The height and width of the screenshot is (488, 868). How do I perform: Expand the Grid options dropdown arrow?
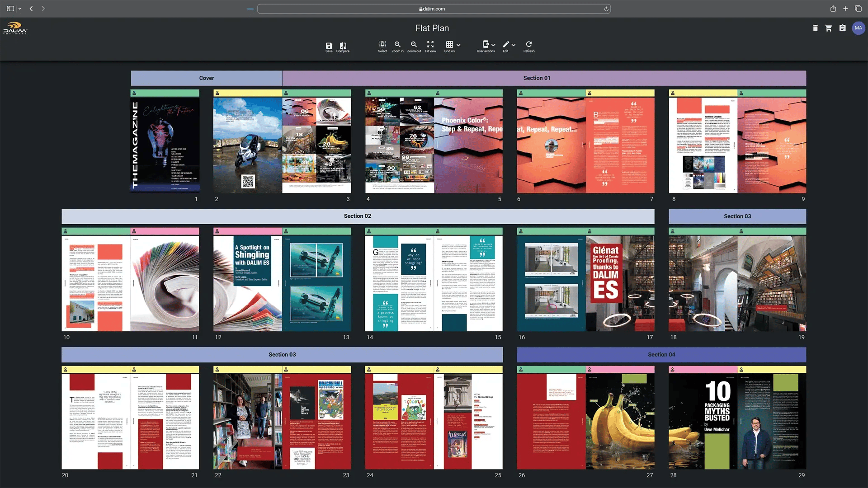coord(458,45)
